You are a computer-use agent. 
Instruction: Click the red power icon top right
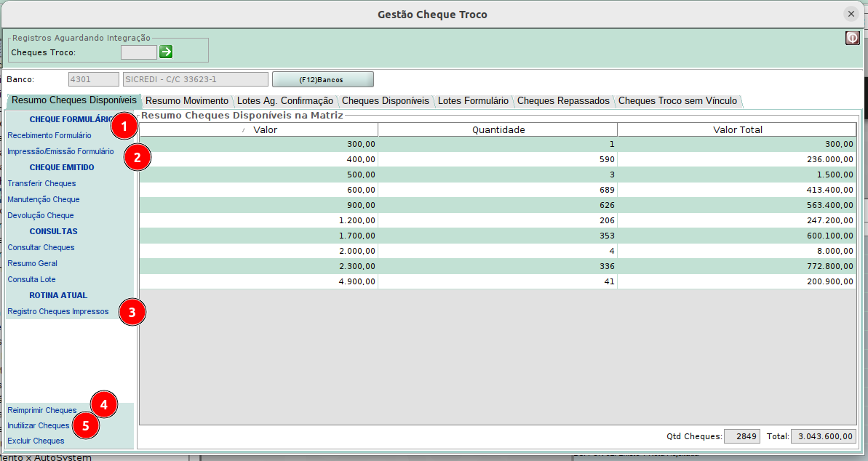point(852,38)
